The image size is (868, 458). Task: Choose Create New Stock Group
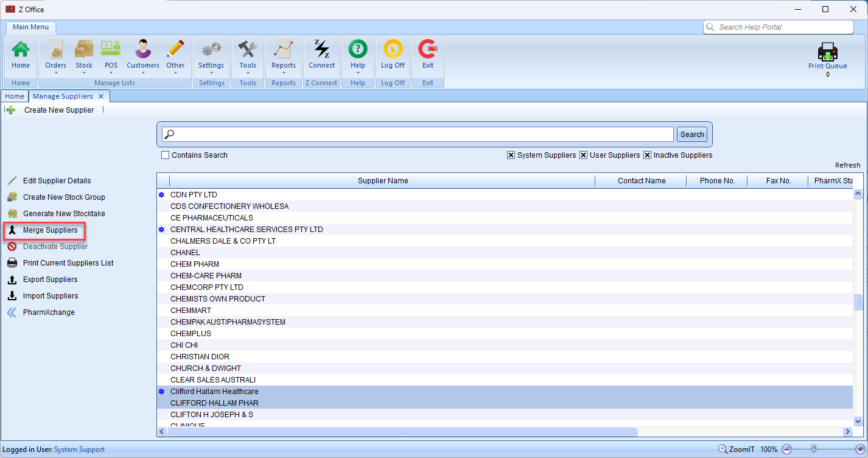coord(64,197)
